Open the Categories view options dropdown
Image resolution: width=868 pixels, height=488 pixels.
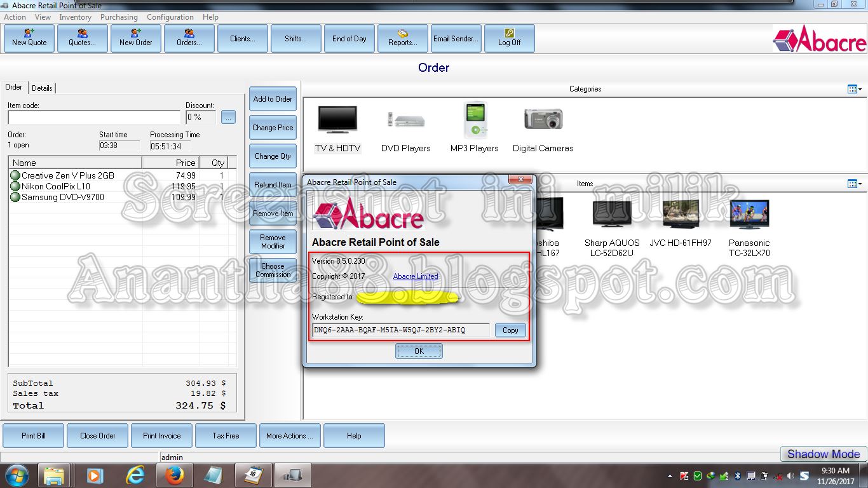coord(855,90)
